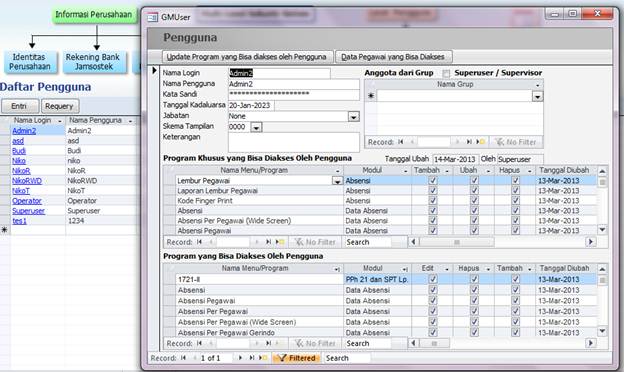Open dropdown on Lembur Pegawai cell
Viewport: 624px width, 372px height.
click(x=337, y=181)
